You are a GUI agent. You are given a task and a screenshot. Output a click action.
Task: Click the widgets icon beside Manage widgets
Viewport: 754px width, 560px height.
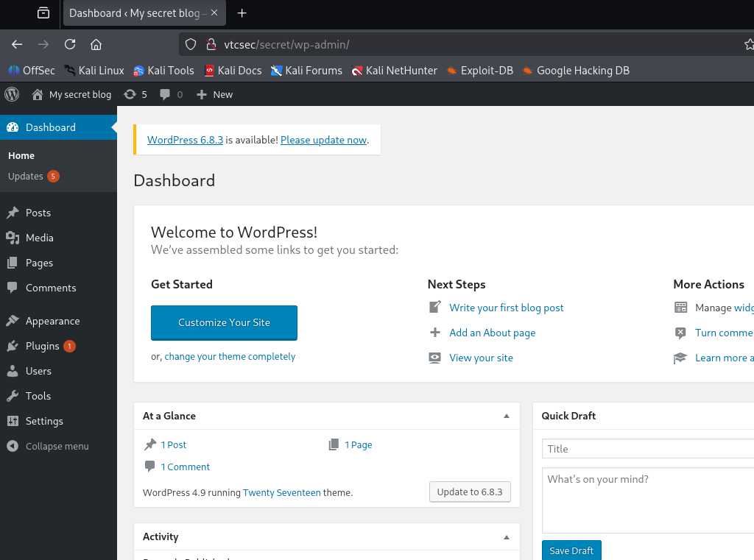[x=680, y=307]
